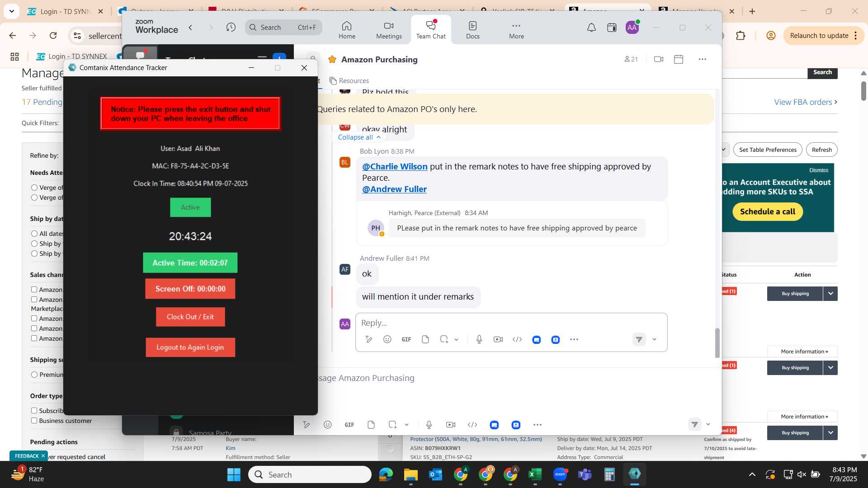Check Business customer checkbox
The image size is (868, 488).
coord(34,421)
